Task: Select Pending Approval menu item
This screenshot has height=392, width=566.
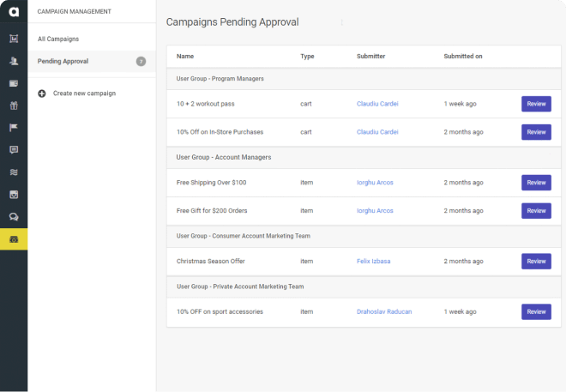Action: click(63, 61)
